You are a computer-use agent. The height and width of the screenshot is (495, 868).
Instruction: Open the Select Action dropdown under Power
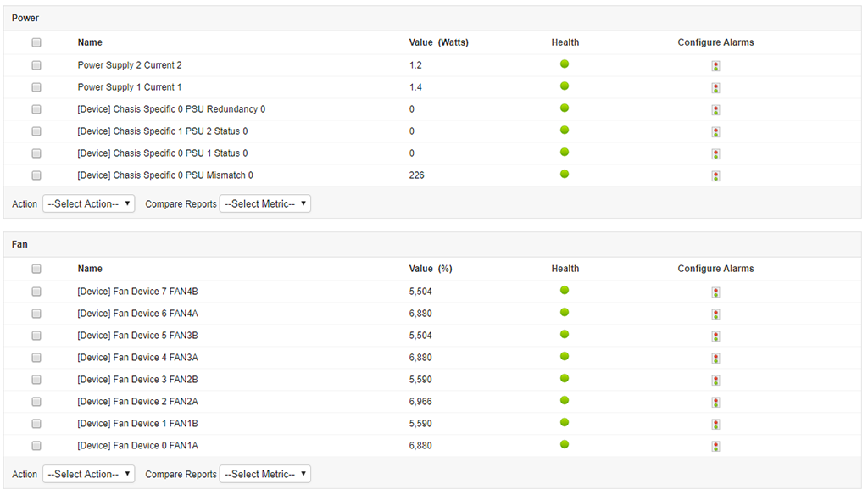pos(88,203)
